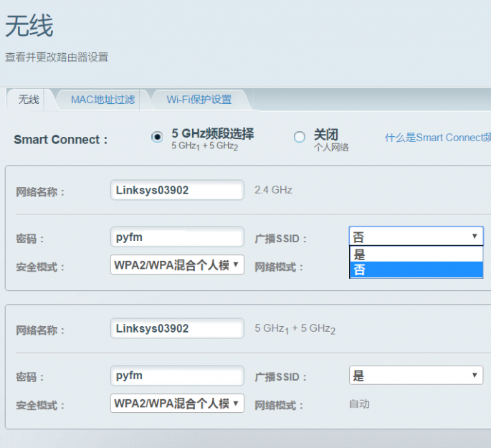This screenshot has height=448, width=491.
Task: Select the 无线 tab
Action: 29,100
